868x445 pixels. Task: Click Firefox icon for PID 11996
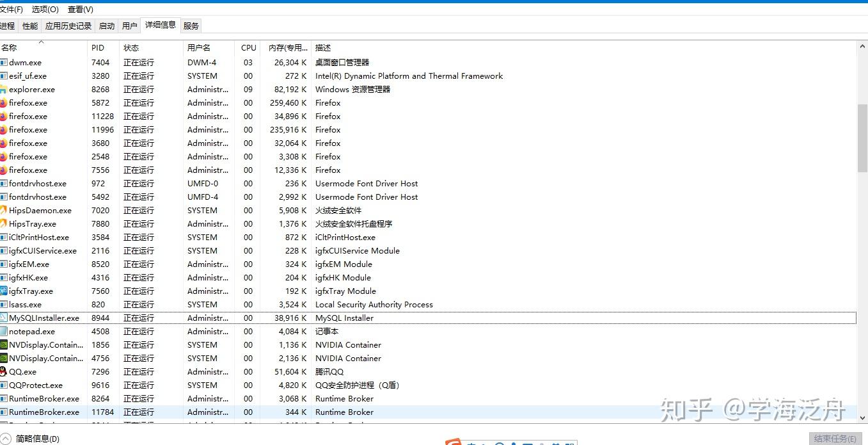click(x=3, y=129)
